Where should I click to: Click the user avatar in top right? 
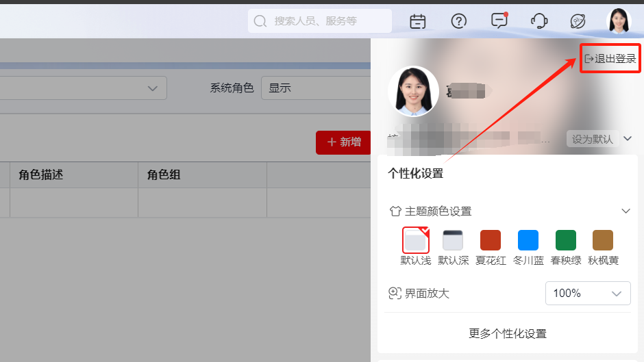point(619,21)
